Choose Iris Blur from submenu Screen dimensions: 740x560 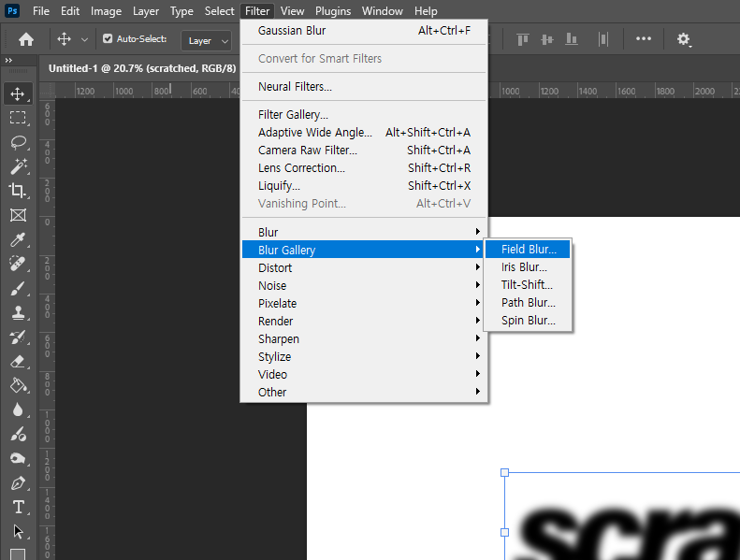pyautogui.click(x=528, y=267)
